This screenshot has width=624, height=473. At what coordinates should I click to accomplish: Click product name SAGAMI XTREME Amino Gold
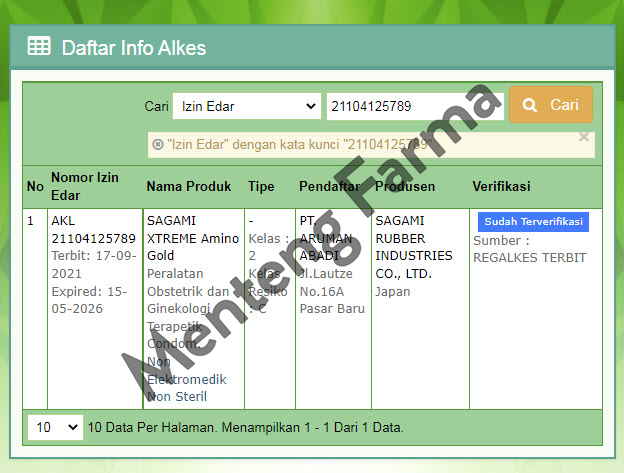193,238
